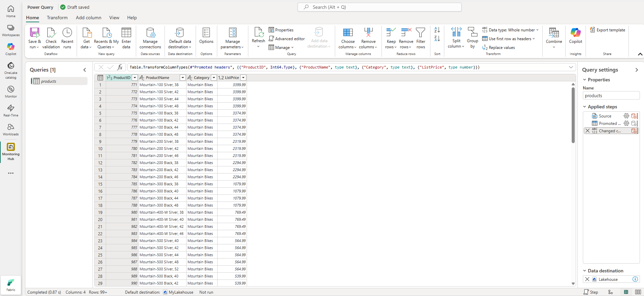Open Workloads in the left sidebar
Viewport: 644px width, 296px height.
(x=11, y=129)
